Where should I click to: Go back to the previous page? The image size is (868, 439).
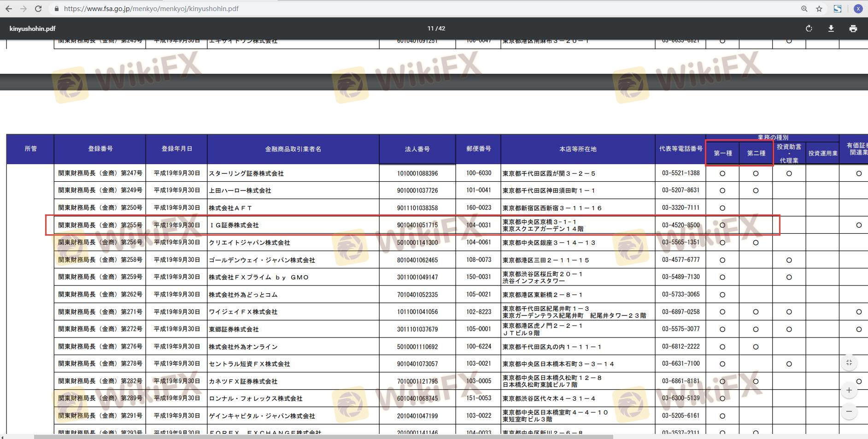coord(9,9)
